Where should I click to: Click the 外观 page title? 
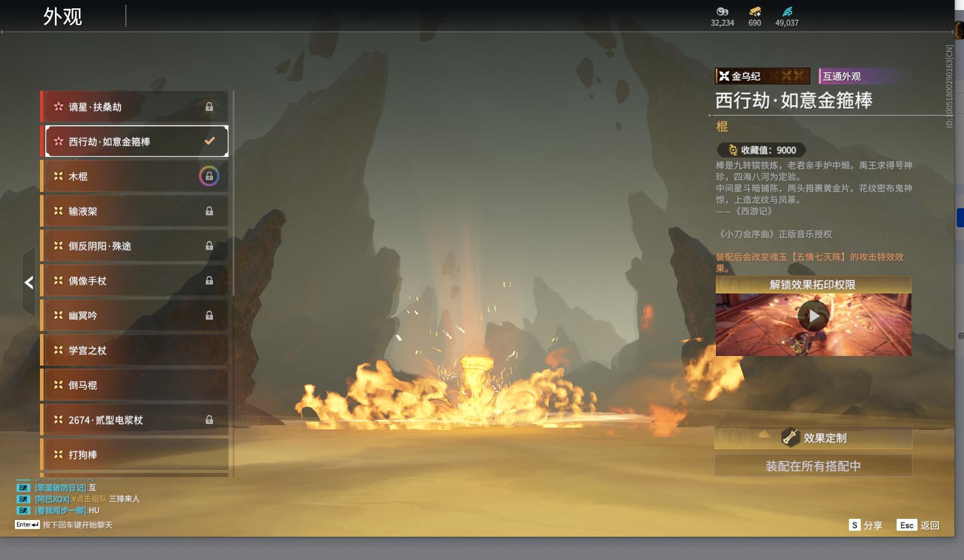(63, 16)
